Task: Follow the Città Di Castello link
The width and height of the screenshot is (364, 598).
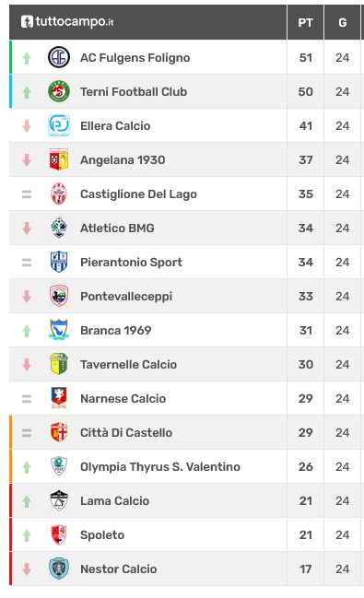Action: [x=126, y=432]
